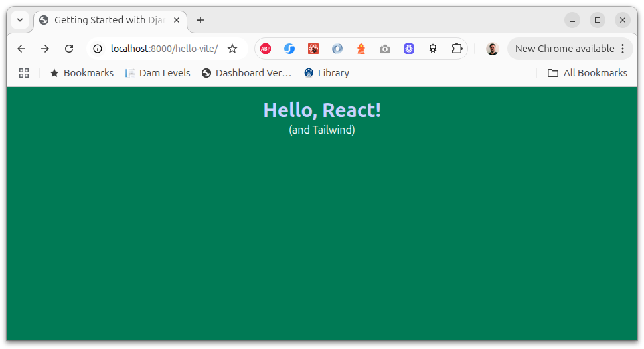Open the user profile avatar
Viewport: 644px width, 349px height.
click(x=492, y=49)
